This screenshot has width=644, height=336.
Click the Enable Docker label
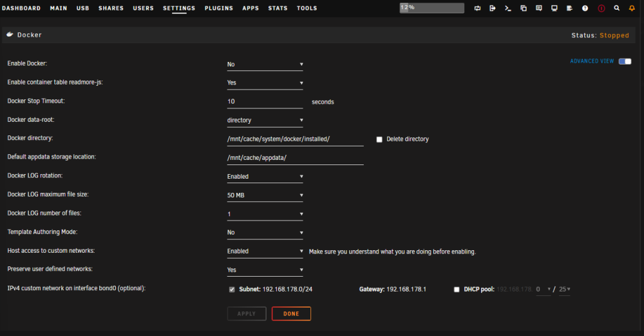(27, 63)
